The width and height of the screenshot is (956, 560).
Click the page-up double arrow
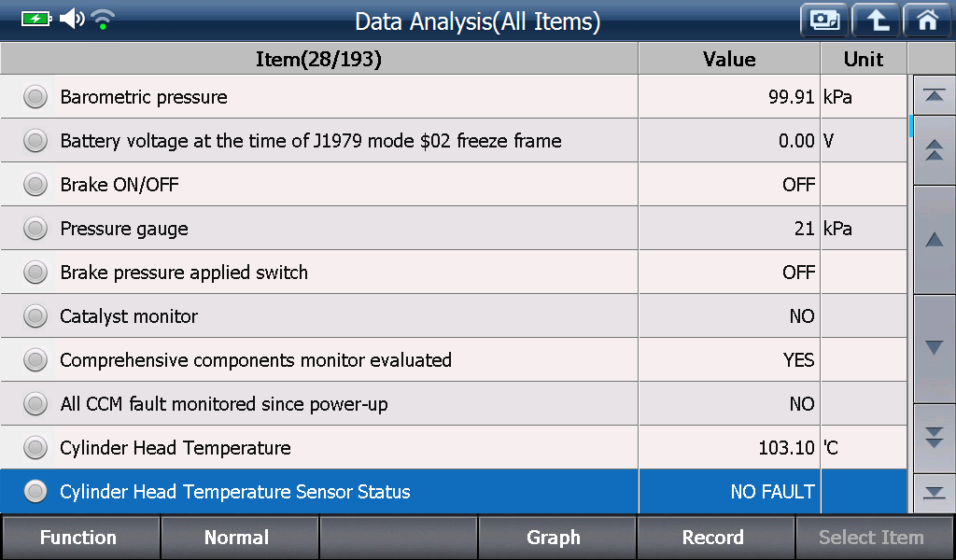click(x=934, y=150)
